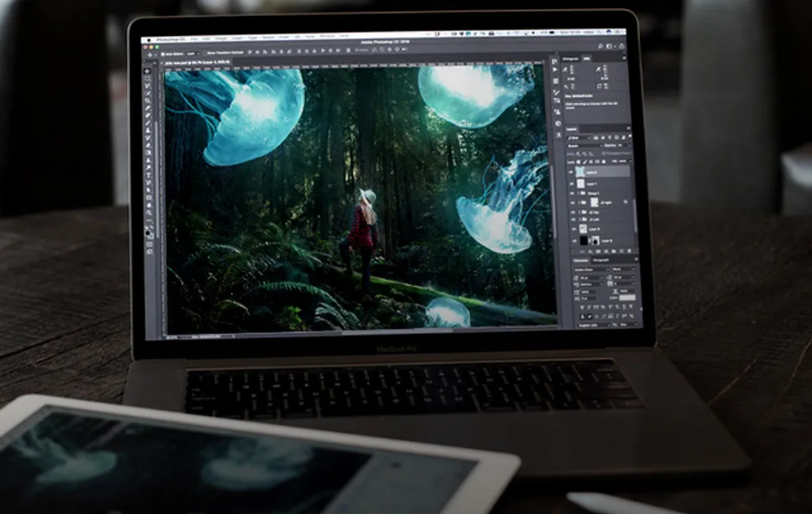Viewport: 812px width, 514px height.
Task: Click the Show Transform Controls option
Action: click(x=205, y=52)
